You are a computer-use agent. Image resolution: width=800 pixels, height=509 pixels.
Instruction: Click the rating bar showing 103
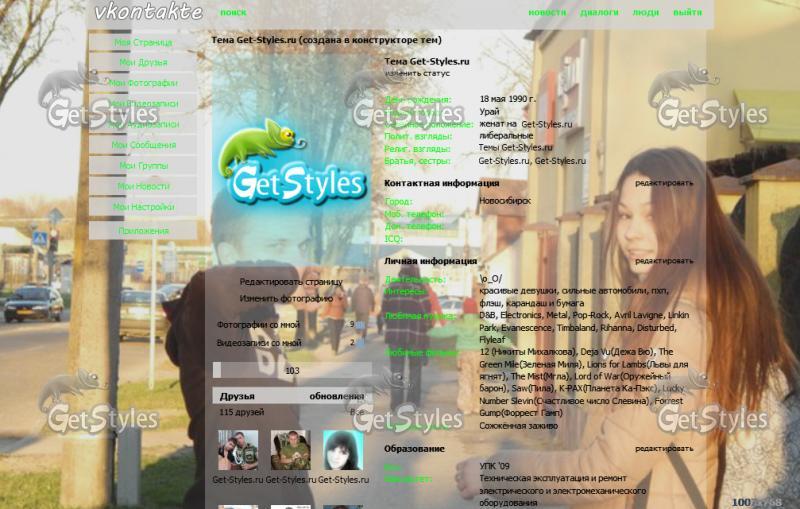click(x=292, y=370)
